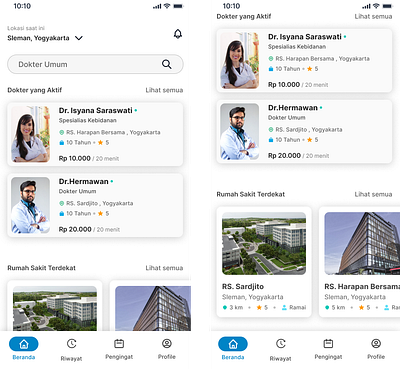Image resolution: width=400 pixels, height=369 pixels.
Task: Select Dr.Hermawan photo in right screen
Action: coord(240,131)
